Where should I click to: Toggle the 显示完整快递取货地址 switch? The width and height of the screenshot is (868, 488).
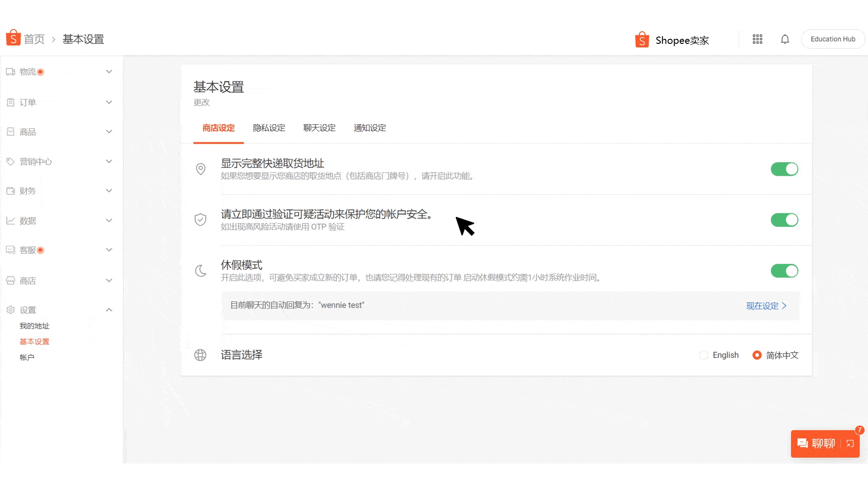pyautogui.click(x=784, y=169)
